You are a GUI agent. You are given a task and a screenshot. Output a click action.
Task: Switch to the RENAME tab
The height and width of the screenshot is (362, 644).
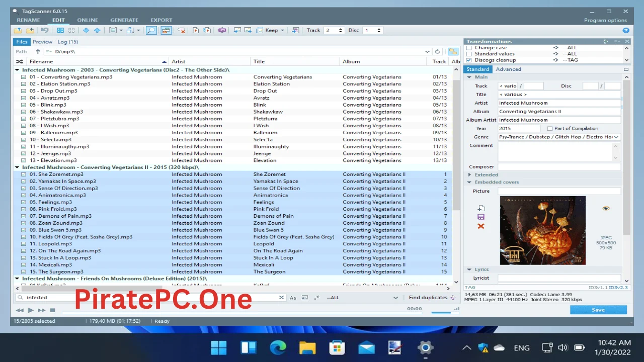coord(28,20)
